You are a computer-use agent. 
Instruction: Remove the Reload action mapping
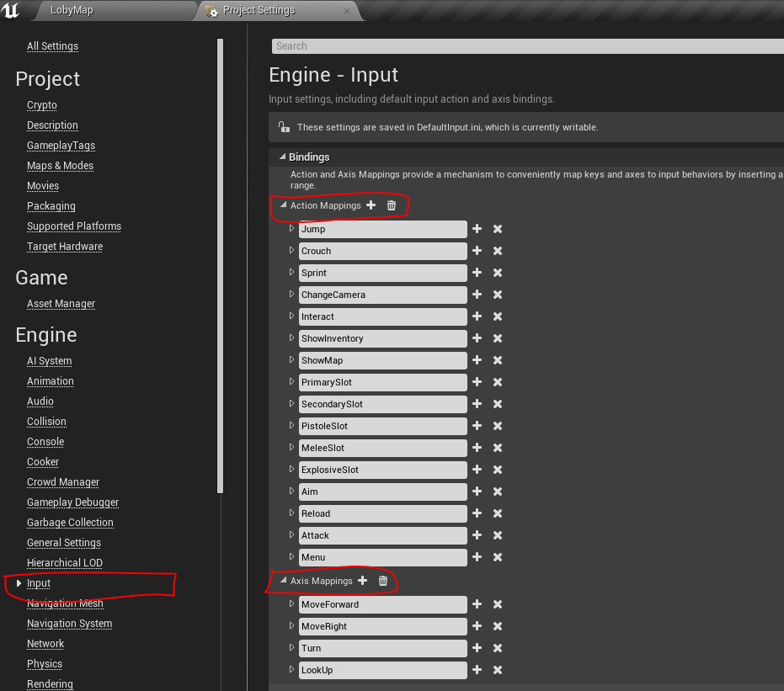[498, 513]
